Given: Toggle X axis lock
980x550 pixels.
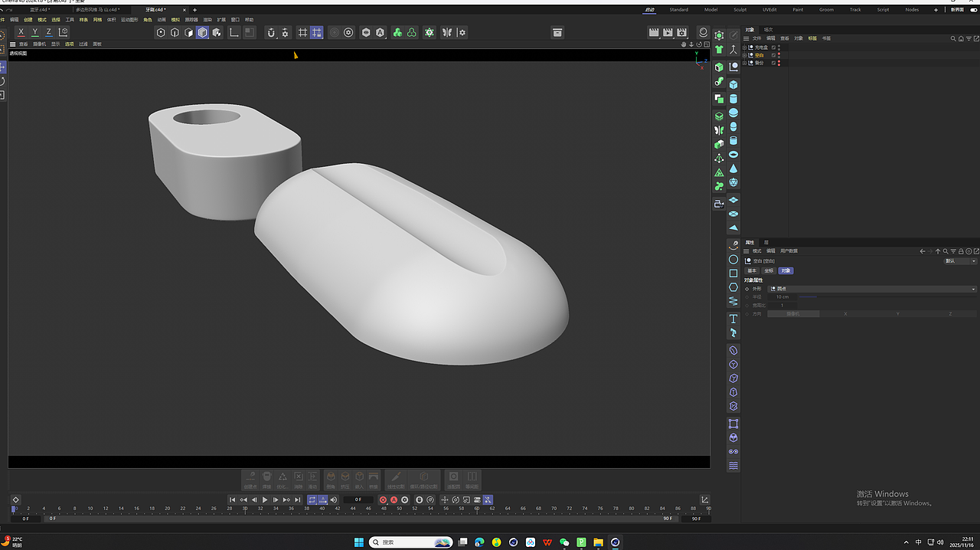Looking at the screenshot, I should 21,32.
